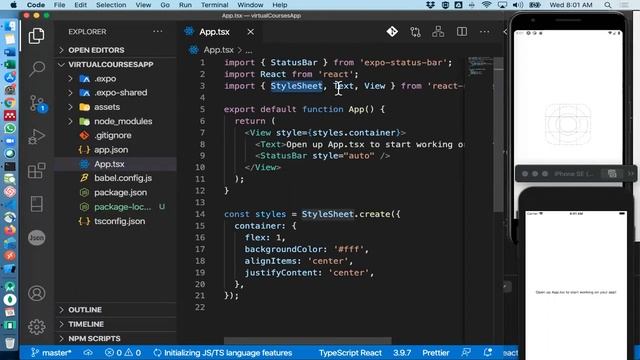Open the notifications bell in status bar

487,353
